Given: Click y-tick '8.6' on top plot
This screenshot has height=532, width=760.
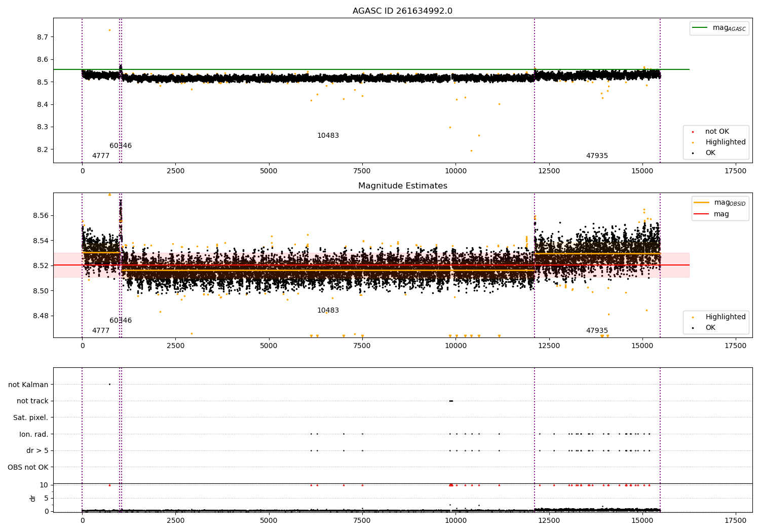Looking at the screenshot, I should pyautogui.click(x=43, y=59).
